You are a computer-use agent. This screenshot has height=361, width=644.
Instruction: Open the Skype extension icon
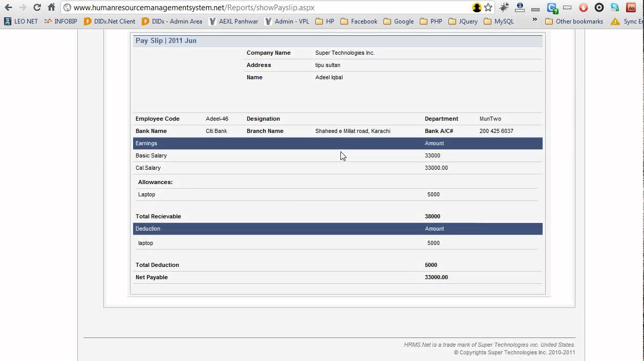point(615,8)
